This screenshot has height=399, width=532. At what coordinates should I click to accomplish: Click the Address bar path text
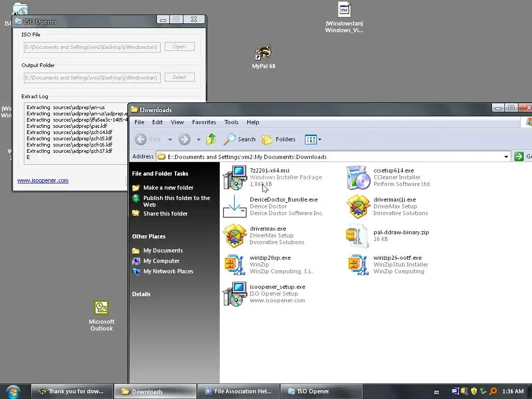[x=247, y=157]
